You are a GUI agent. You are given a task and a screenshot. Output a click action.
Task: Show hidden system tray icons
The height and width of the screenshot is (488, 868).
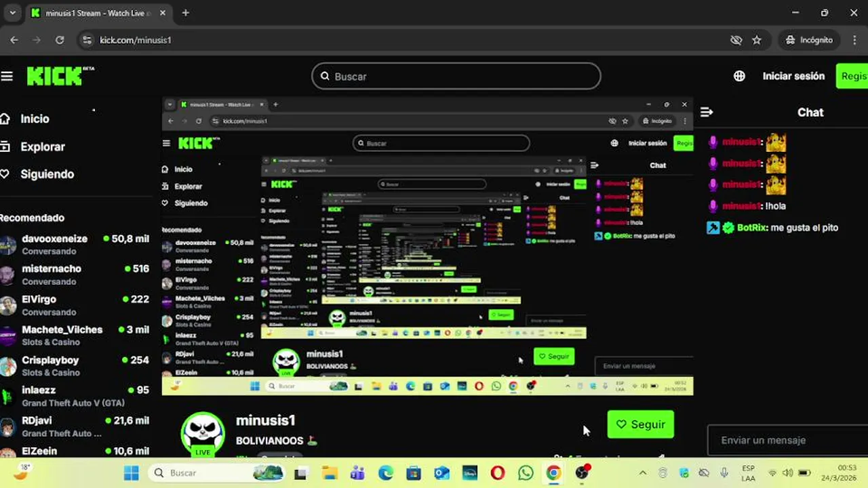click(x=642, y=473)
